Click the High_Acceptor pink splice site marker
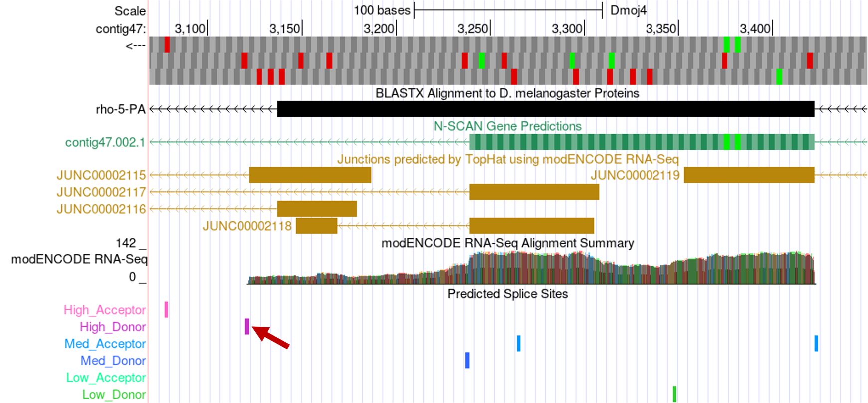 (x=166, y=310)
